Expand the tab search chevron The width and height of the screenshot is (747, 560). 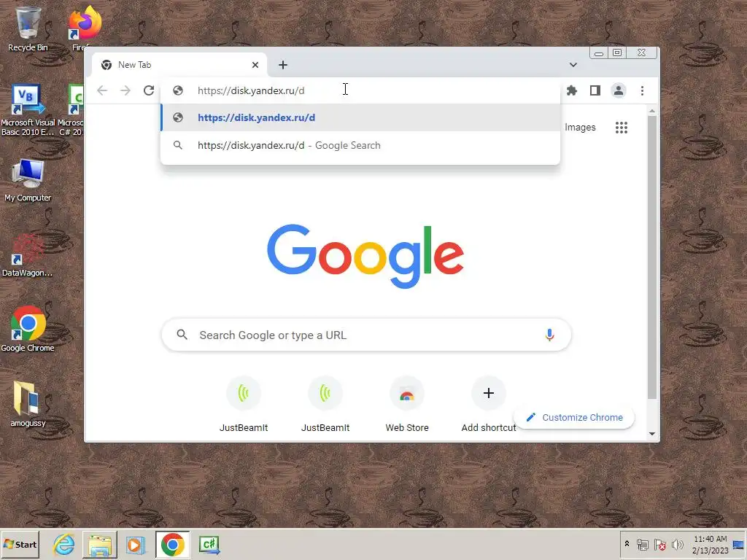(x=573, y=65)
